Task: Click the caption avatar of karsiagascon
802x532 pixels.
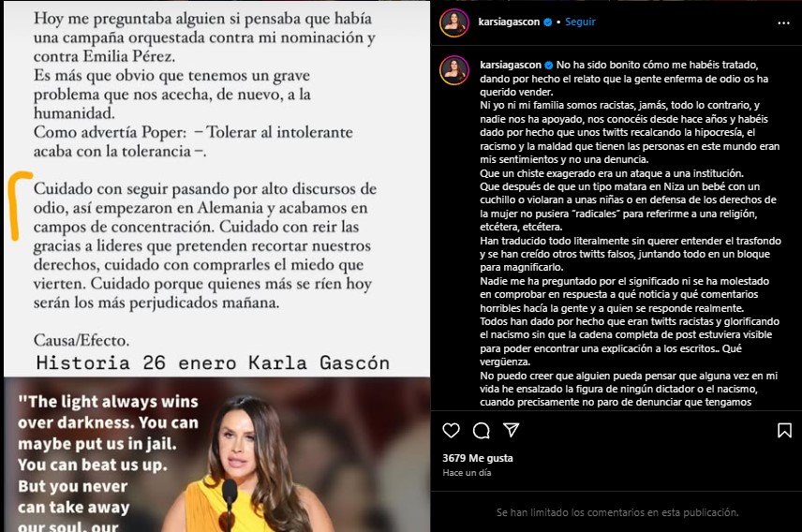Action: pos(454,70)
